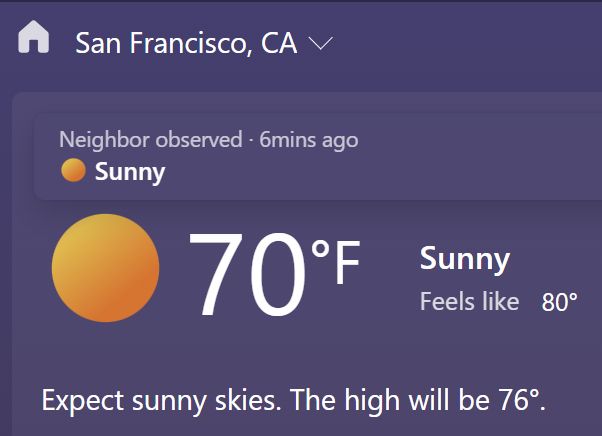This screenshot has width=602, height=436.
Task: Click the small sun icon next to Sunny
Action: [73, 170]
